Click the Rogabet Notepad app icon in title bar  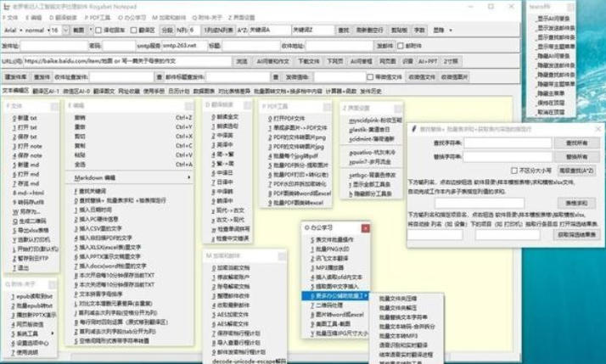coord(6,7)
